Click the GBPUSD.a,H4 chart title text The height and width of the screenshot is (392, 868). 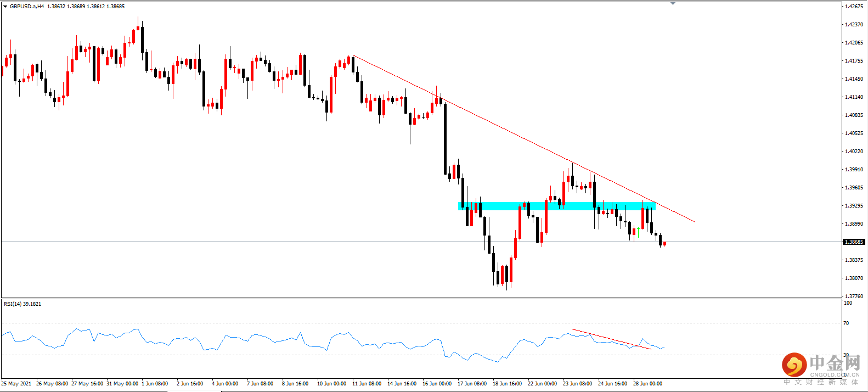tap(27, 7)
